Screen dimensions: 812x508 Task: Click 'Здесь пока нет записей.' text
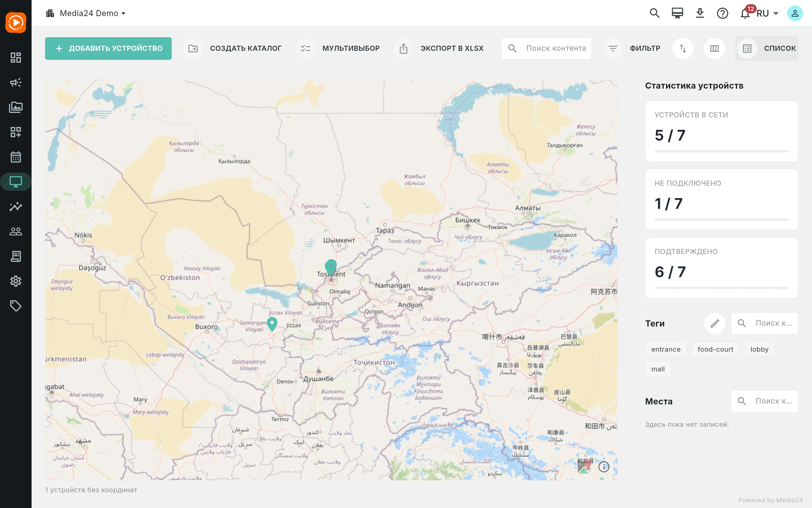687,424
